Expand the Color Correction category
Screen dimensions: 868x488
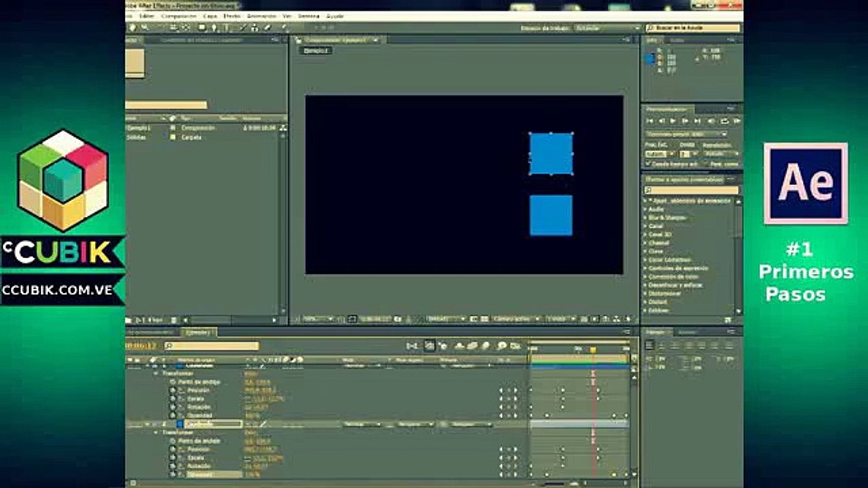point(646,260)
